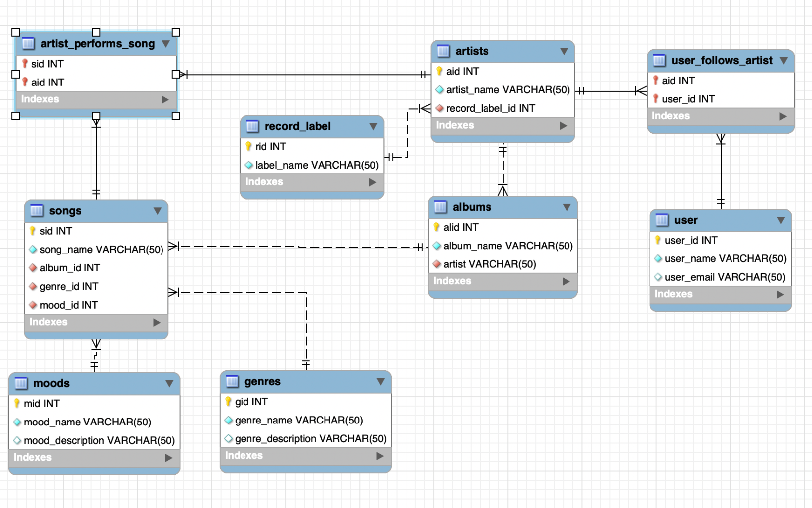The height and width of the screenshot is (508, 812).
Task: Click the artists table icon
Action: tap(443, 51)
